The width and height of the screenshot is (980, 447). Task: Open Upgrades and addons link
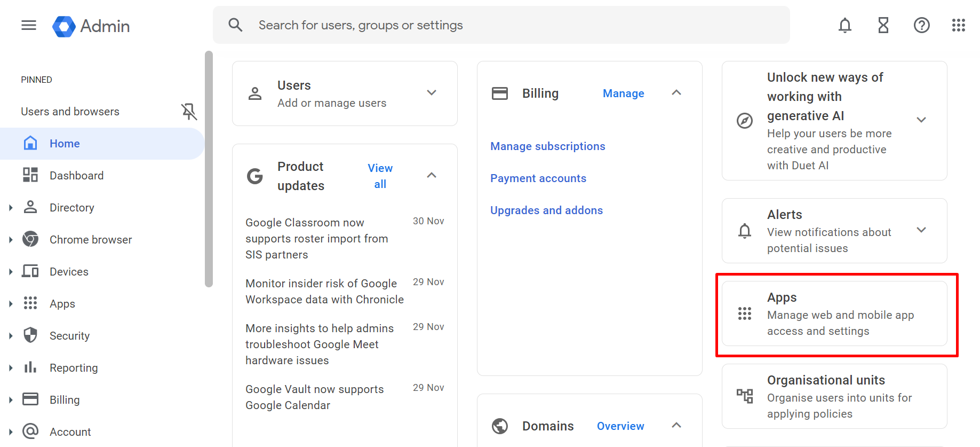tap(546, 210)
